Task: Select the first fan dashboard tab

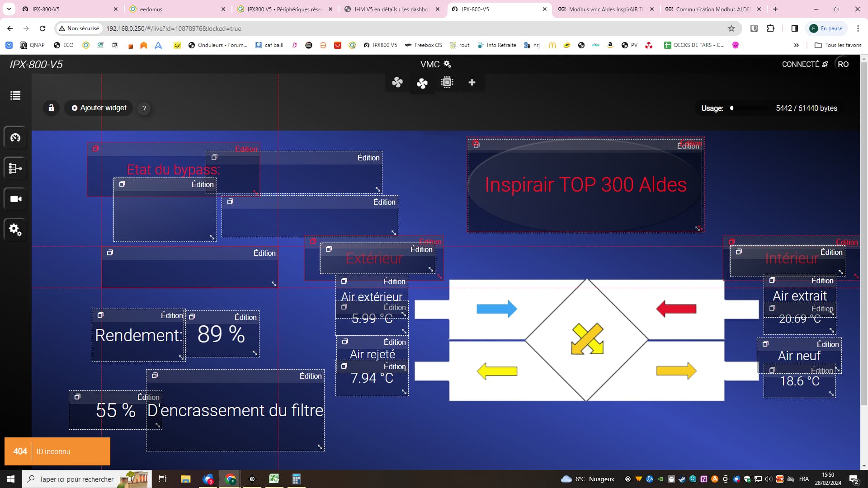Action: point(397,82)
